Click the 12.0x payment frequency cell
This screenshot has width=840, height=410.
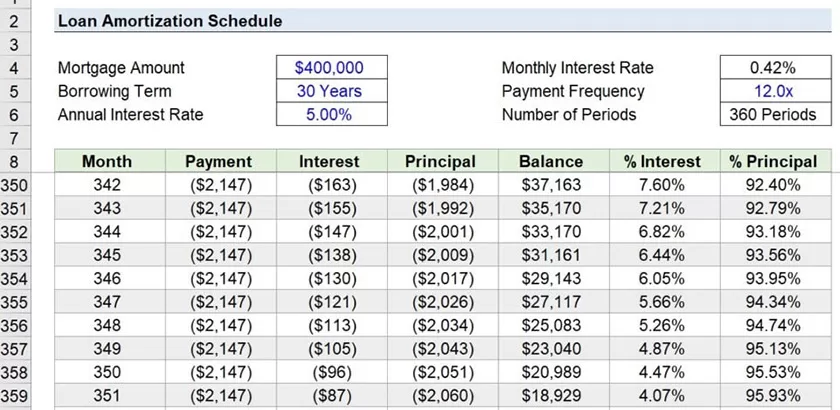click(772, 91)
